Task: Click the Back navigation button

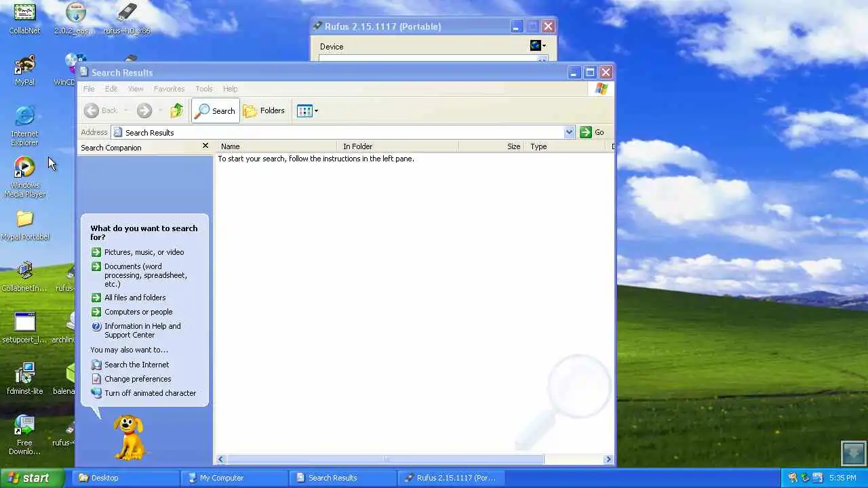Action: pos(101,110)
